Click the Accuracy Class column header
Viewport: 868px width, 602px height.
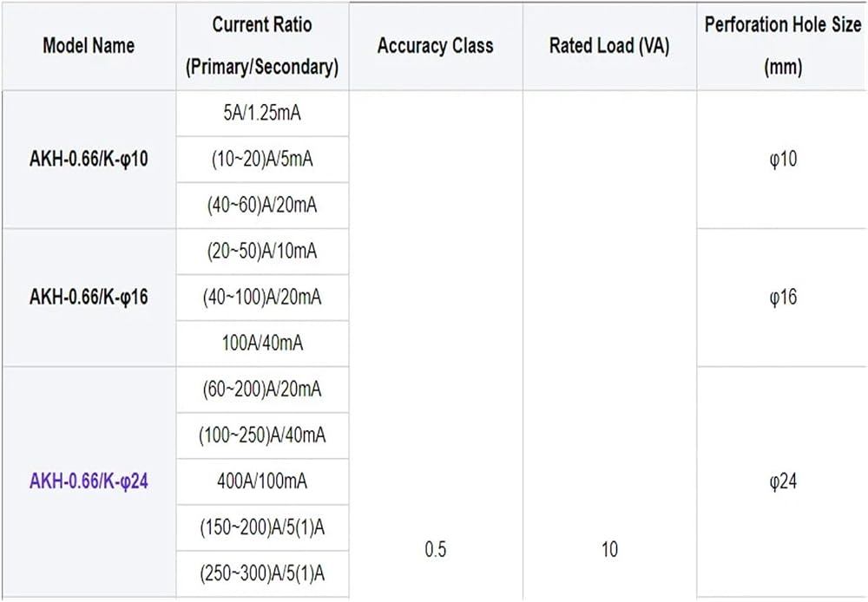tap(436, 45)
